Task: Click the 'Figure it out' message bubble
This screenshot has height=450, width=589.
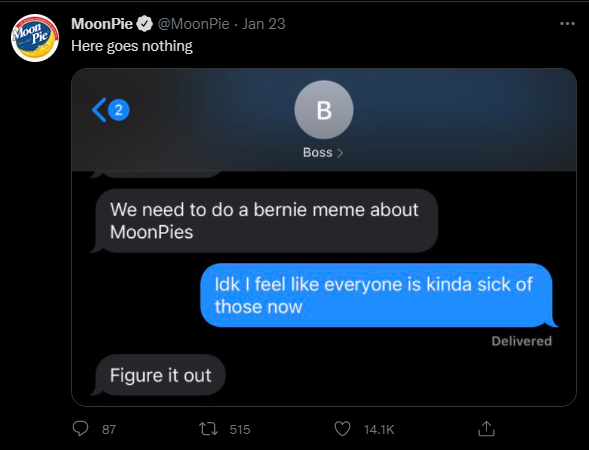Action: pos(159,375)
